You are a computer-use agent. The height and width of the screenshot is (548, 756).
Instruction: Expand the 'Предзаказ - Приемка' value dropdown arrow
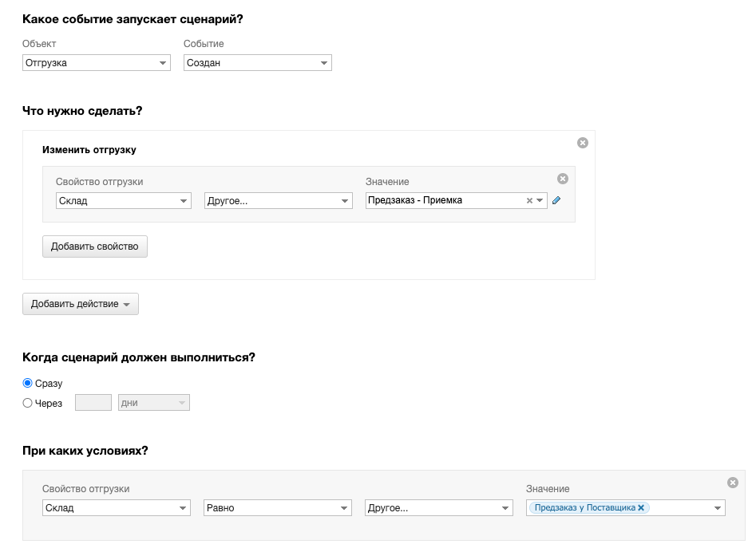click(540, 201)
